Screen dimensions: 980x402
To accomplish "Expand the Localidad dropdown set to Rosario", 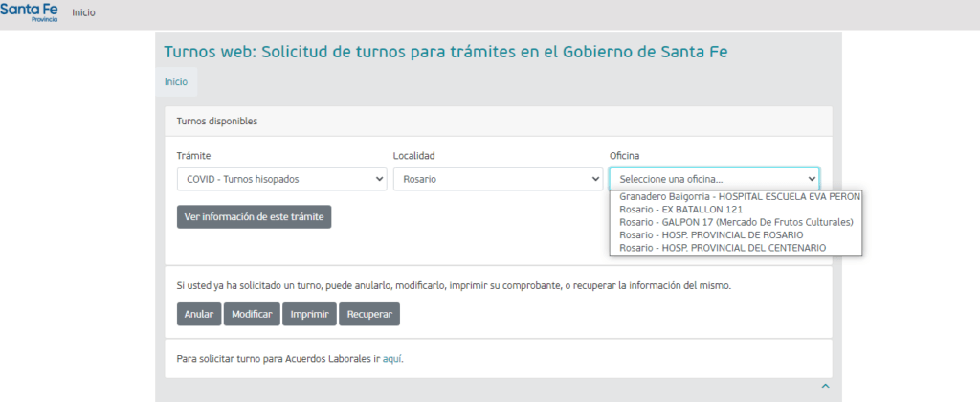I will 498,179.
